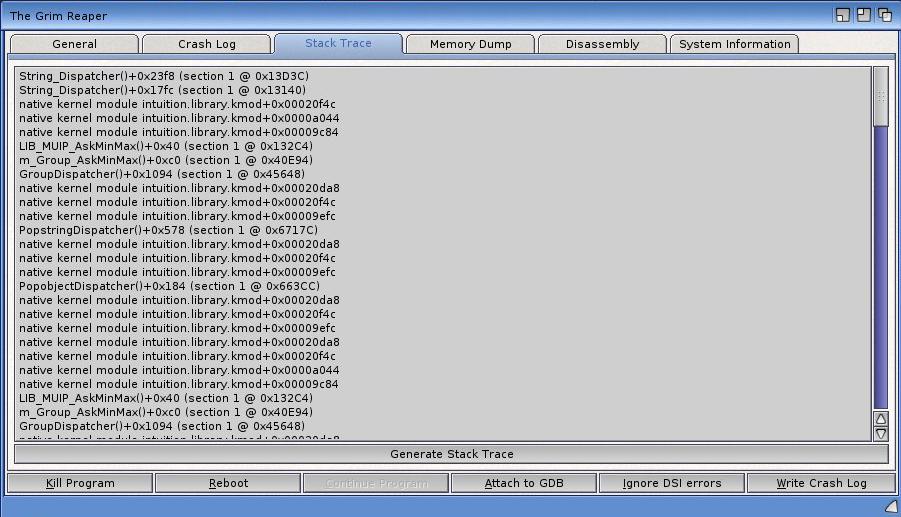
Task: Switch to the General tab
Action: [x=74, y=44]
